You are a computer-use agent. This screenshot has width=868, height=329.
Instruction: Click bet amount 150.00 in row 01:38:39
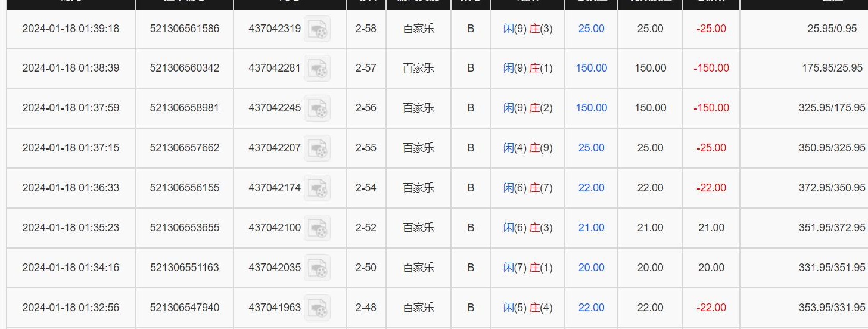591,68
